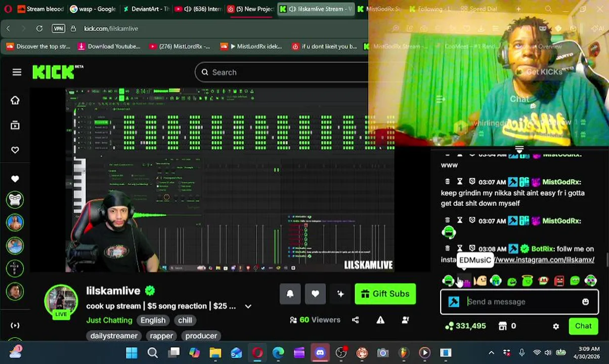The image size is (609, 364).
Task: Open the Browse icon in Kick sidebar
Action: click(x=15, y=125)
